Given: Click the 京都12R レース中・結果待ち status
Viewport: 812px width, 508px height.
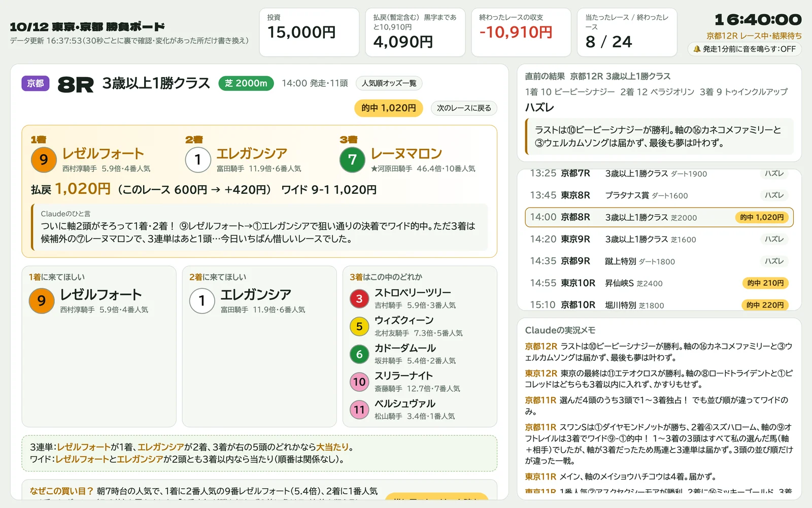Looking at the screenshot, I should [x=754, y=36].
